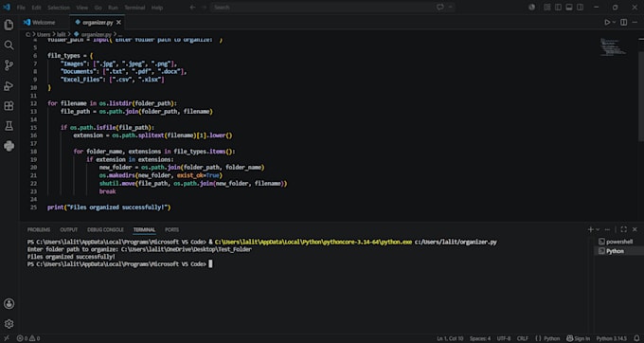Viewport: 644px width, 343px height.
Task: Open the Extensions view
Action: [x=9, y=106]
